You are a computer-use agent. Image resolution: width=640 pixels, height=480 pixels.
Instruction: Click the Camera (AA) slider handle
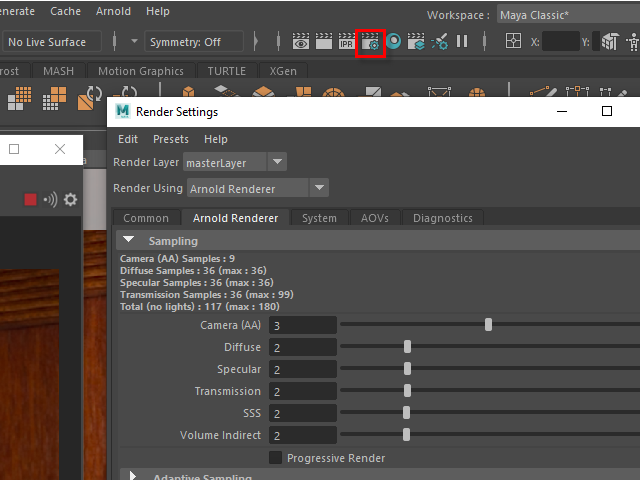coord(488,325)
